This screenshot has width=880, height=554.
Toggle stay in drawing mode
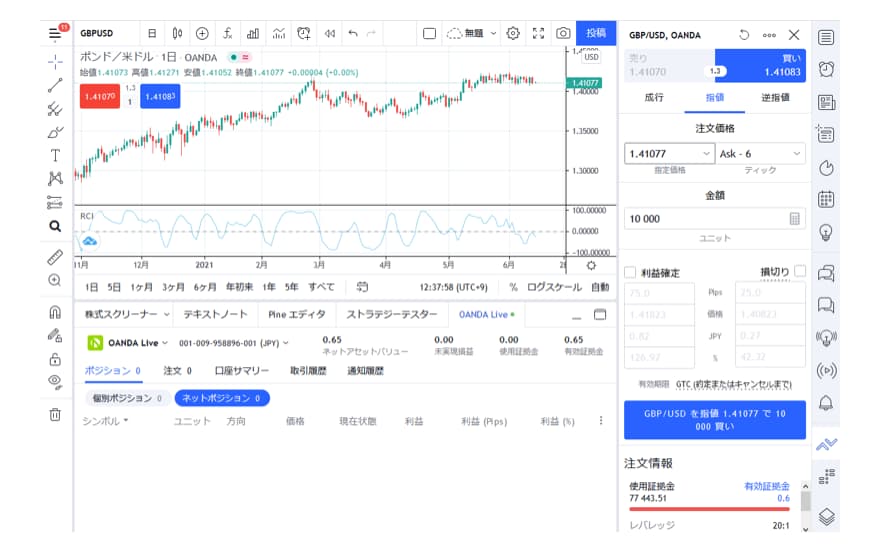tap(55, 336)
